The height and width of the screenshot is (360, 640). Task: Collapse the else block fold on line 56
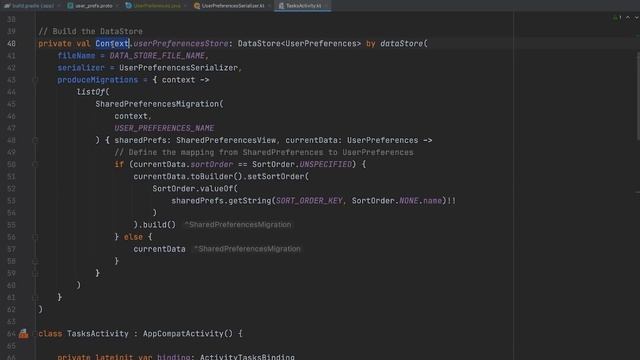35,237
